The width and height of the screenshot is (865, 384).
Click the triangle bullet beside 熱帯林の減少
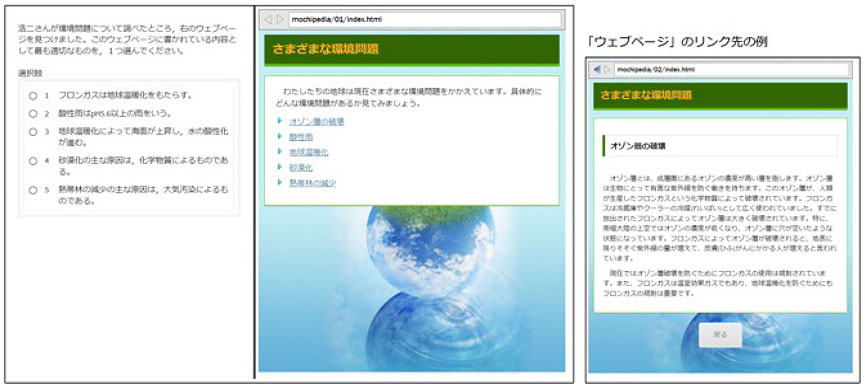(280, 182)
